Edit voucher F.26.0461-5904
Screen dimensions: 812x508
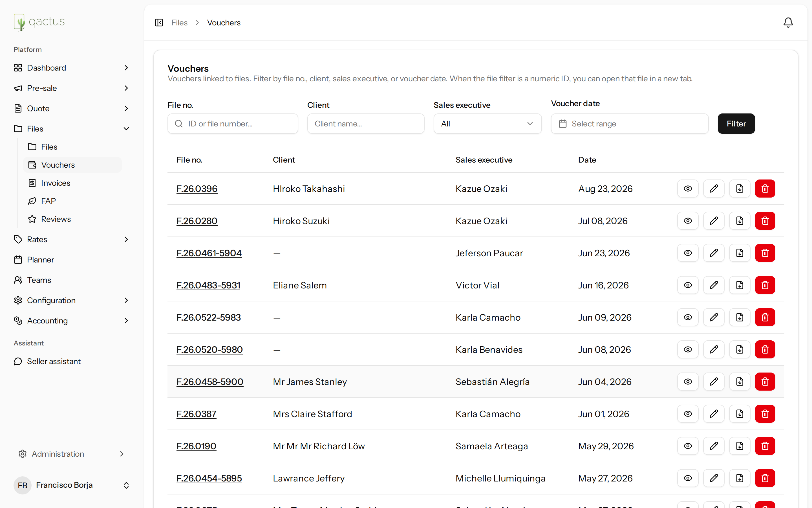click(x=714, y=253)
